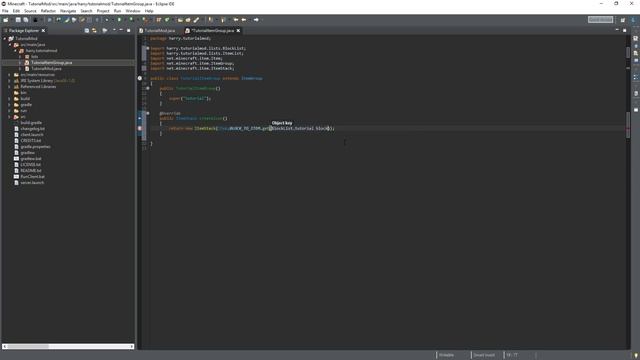Open the File menu

5,11
